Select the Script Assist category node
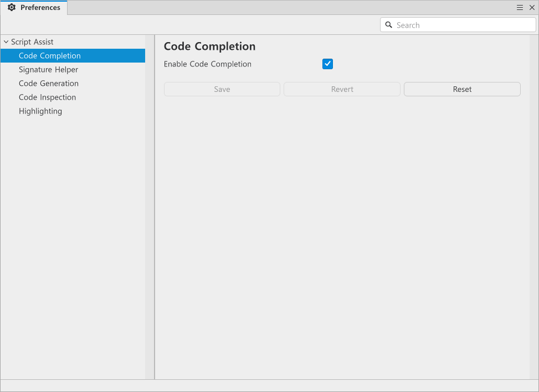This screenshot has height=392, width=539. [x=32, y=42]
